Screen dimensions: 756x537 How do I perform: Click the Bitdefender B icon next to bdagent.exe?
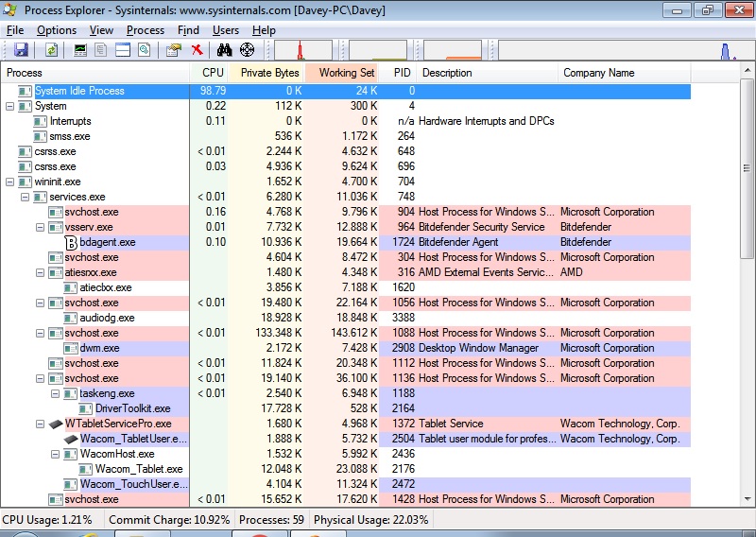71,242
